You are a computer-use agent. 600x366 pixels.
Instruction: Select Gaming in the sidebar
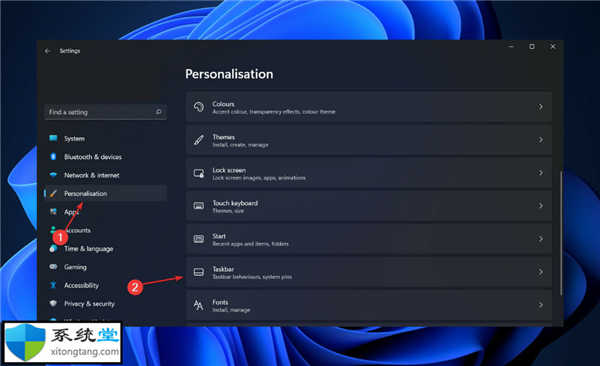pos(106,267)
